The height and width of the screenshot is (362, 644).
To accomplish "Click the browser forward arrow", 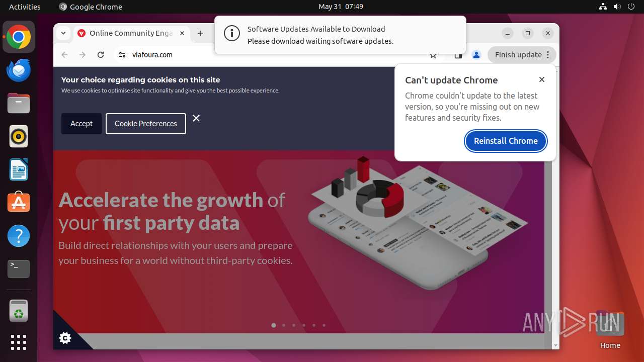I will (83, 55).
